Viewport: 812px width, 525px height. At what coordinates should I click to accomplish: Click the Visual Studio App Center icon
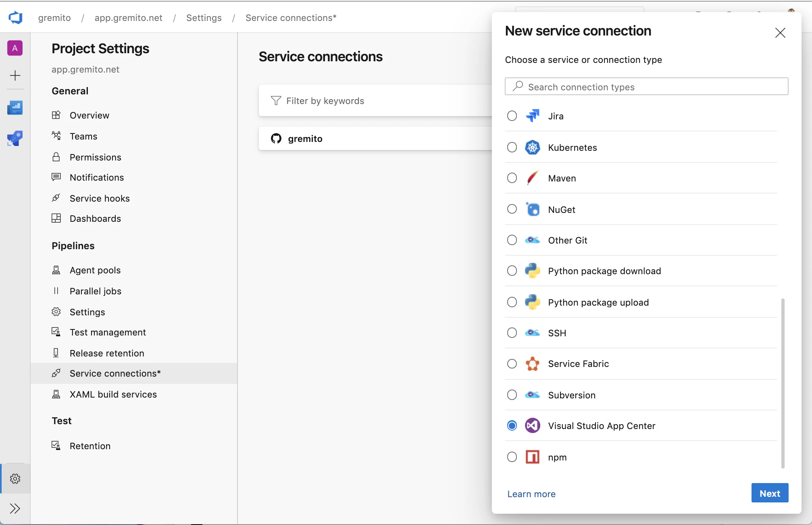coord(533,425)
